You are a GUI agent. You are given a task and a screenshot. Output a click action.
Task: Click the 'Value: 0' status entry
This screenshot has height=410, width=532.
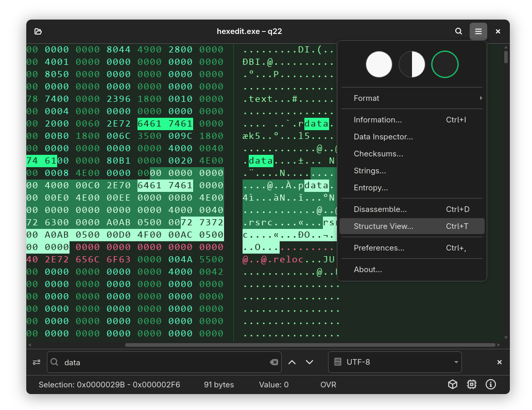pos(274,385)
